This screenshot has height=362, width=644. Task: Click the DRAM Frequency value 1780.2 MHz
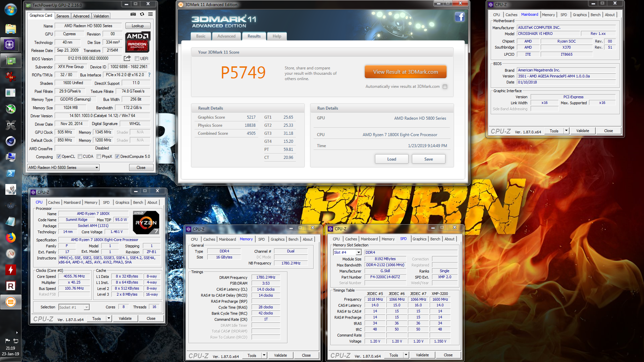[x=266, y=278]
